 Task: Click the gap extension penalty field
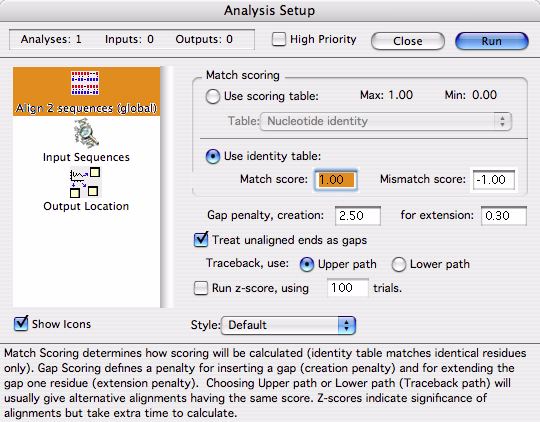tap(504, 216)
